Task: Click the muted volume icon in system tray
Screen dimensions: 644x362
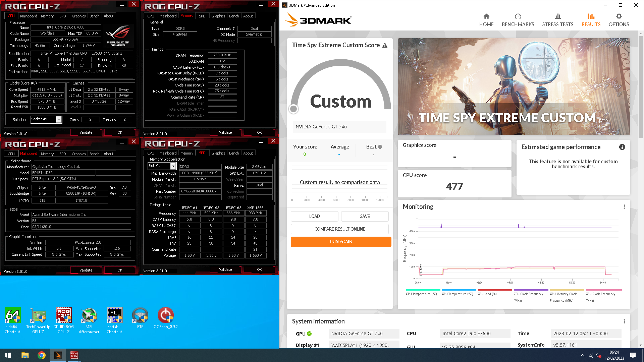Action: [x=598, y=355]
